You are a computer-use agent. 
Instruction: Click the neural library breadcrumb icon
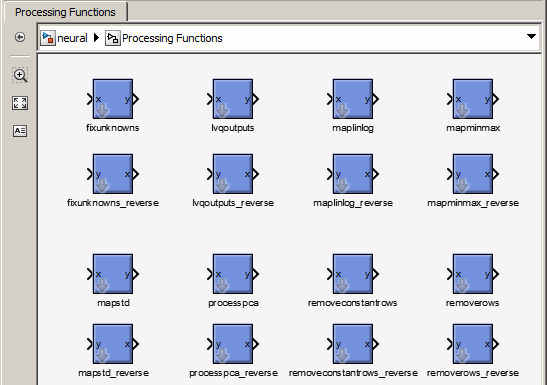[48, 38]
